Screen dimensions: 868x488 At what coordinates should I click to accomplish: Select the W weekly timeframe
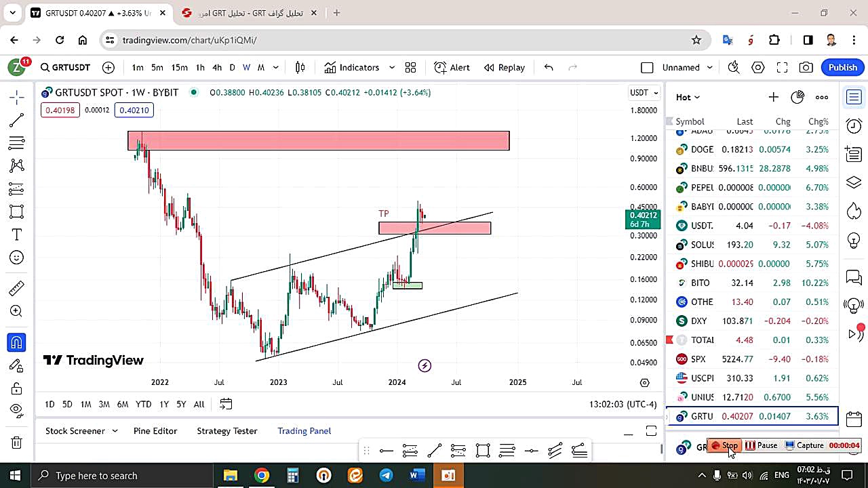tap(246, 67)
